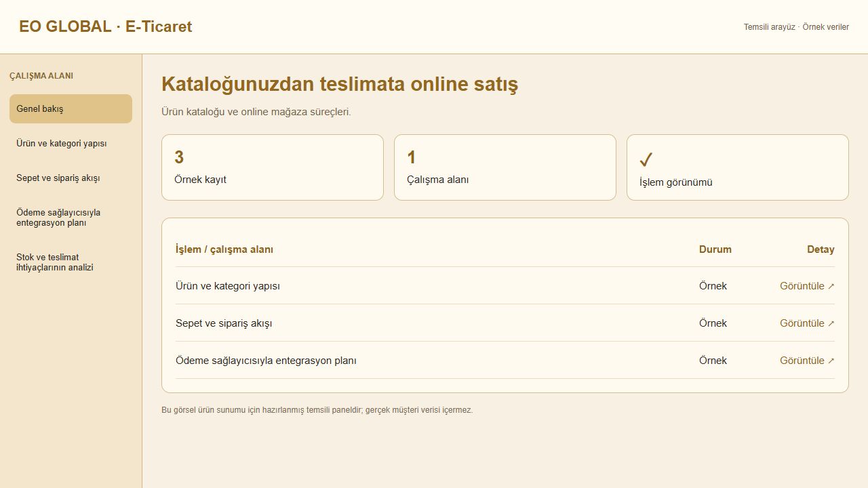Image resolution: width=868 pixels, height=488 pixels.
Task: Click the Durum column header
Action: point(715,249)
